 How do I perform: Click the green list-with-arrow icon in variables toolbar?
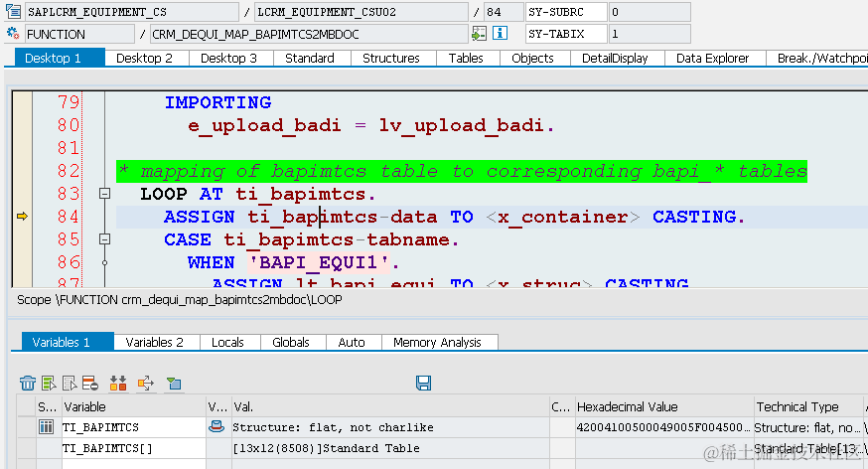click(x=49, y=383)
